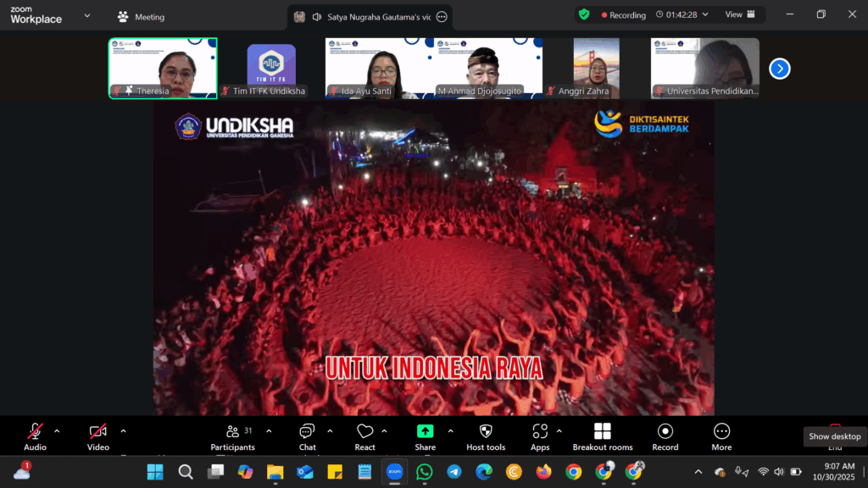Expand audio options chevron beside Audio

pyautogui.click(x=57, y=430)
